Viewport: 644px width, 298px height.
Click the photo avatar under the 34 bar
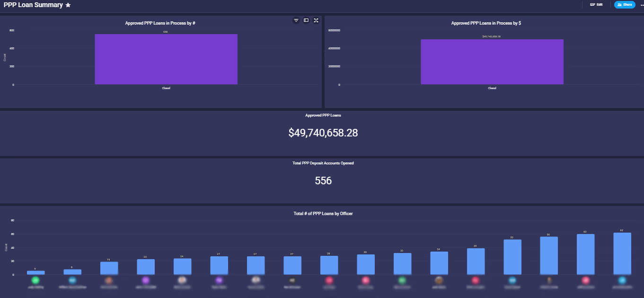pos(439,280)
